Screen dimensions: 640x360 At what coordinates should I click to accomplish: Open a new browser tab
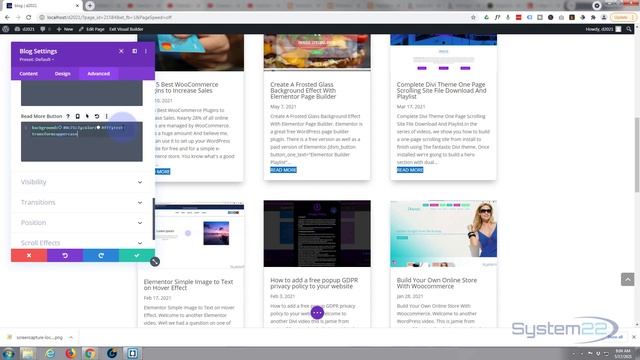[x=90, y=5]
